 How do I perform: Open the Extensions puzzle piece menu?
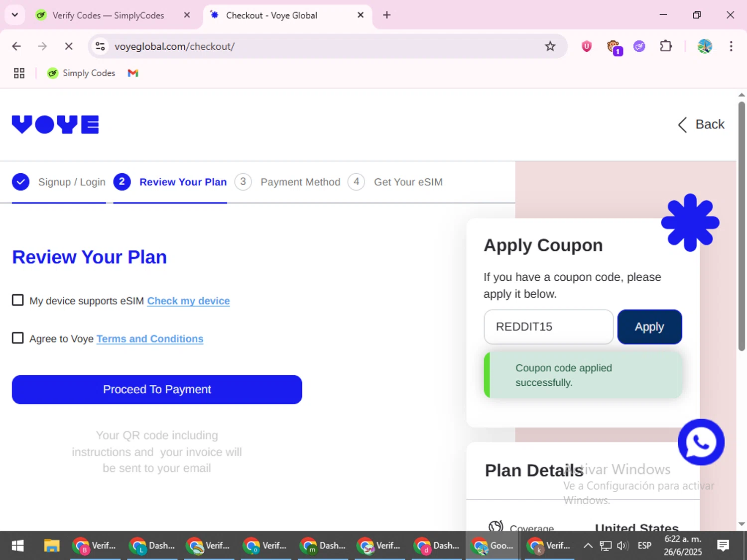click(666, 46)
